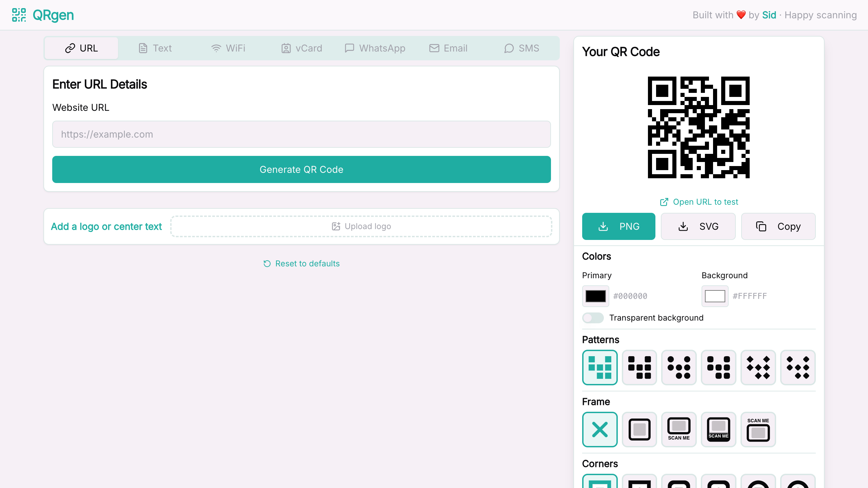Screen dimensions: 868x488
Task: Open URL to test link
Action: [x=699, y=202]
